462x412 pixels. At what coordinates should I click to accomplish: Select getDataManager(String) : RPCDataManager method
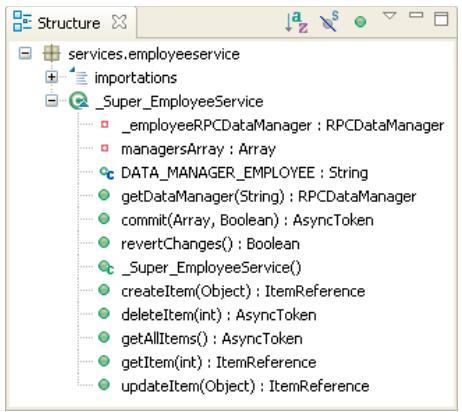point(269,196)
